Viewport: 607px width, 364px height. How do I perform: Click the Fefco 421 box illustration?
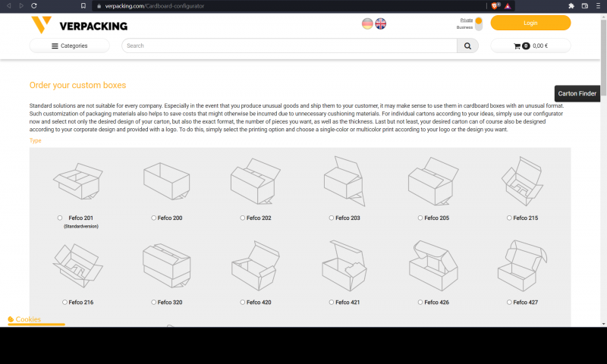[344, 265]
